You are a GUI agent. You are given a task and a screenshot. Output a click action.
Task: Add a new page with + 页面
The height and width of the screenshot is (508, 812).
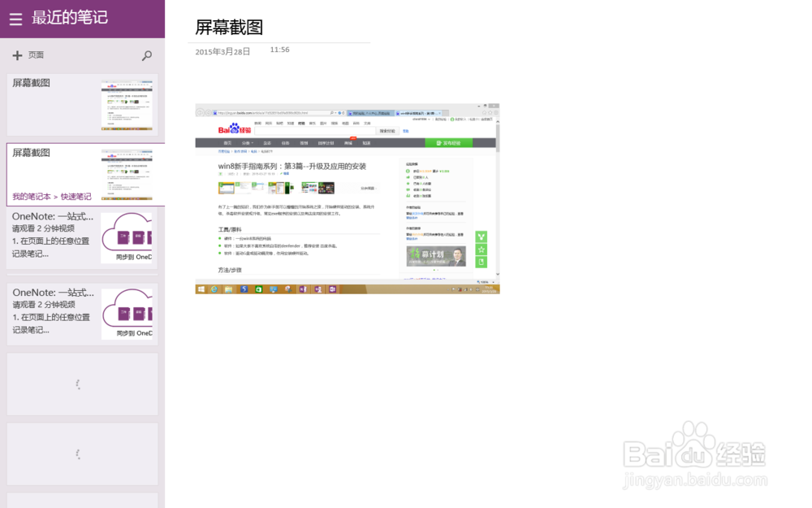pyautogui.click(x=28, y=55)
